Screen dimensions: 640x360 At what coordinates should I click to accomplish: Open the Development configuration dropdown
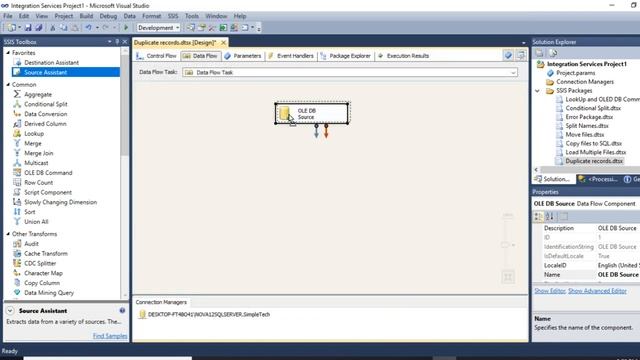point(158,28)
